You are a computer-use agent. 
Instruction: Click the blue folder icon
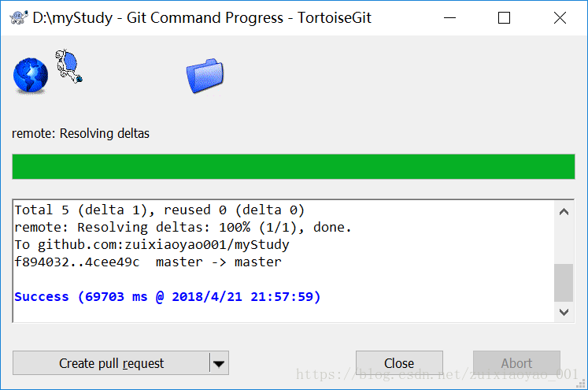205,76
